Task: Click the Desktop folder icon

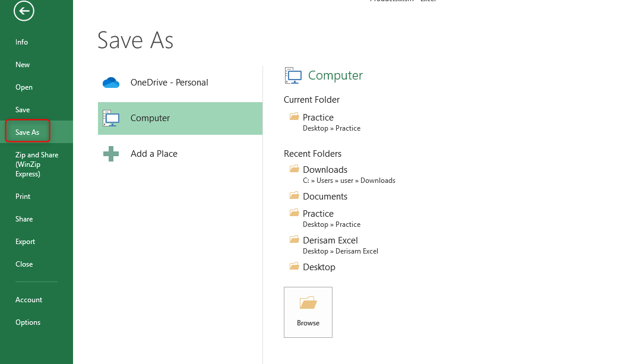Action: (294, 267)
